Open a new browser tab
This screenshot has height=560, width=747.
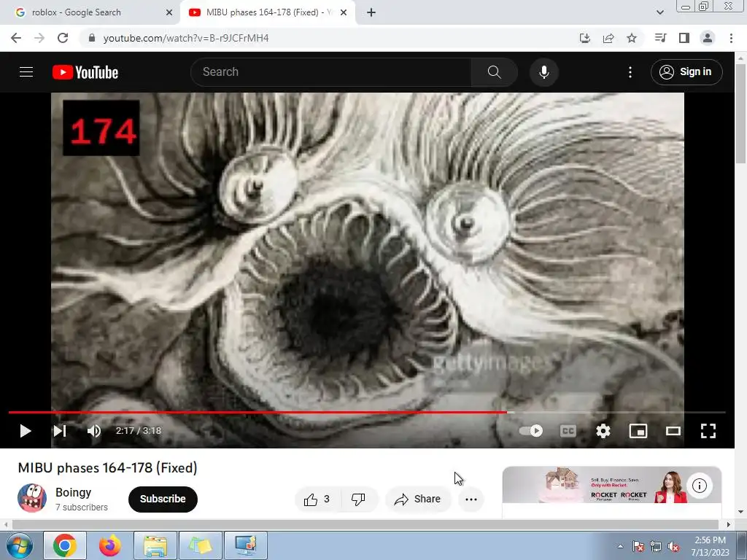pyautogui.click(x=371, y=13)
